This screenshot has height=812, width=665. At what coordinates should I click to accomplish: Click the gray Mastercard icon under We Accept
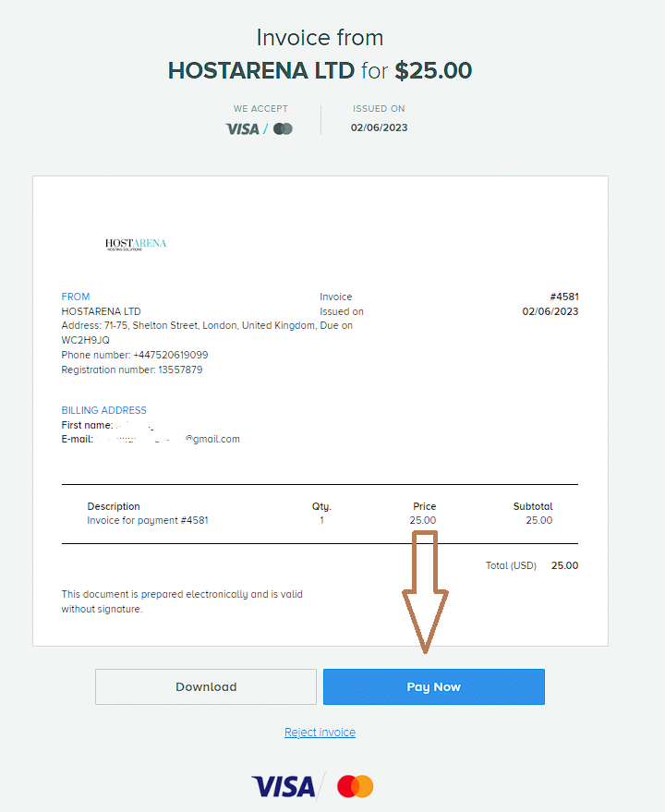[283, 129]
